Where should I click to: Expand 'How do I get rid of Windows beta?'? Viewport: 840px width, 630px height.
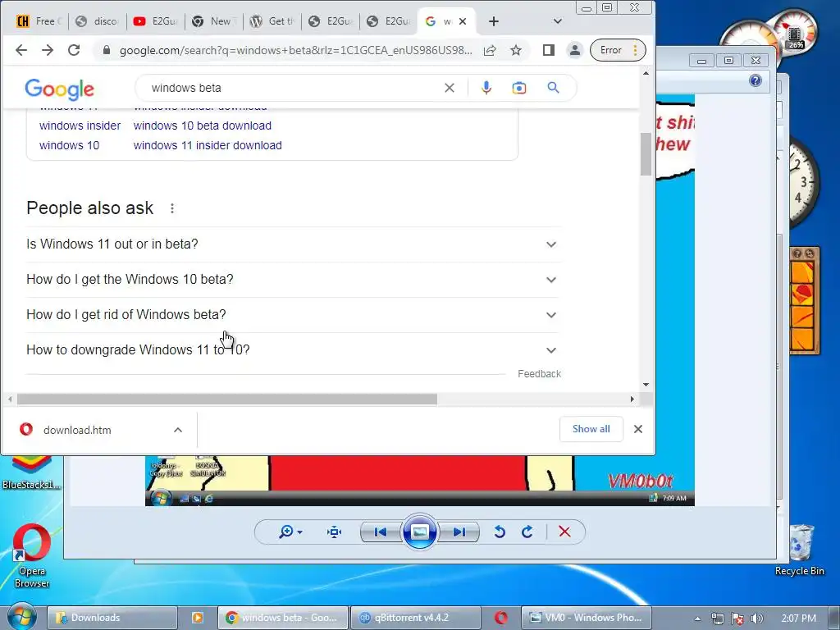(293, 315)
